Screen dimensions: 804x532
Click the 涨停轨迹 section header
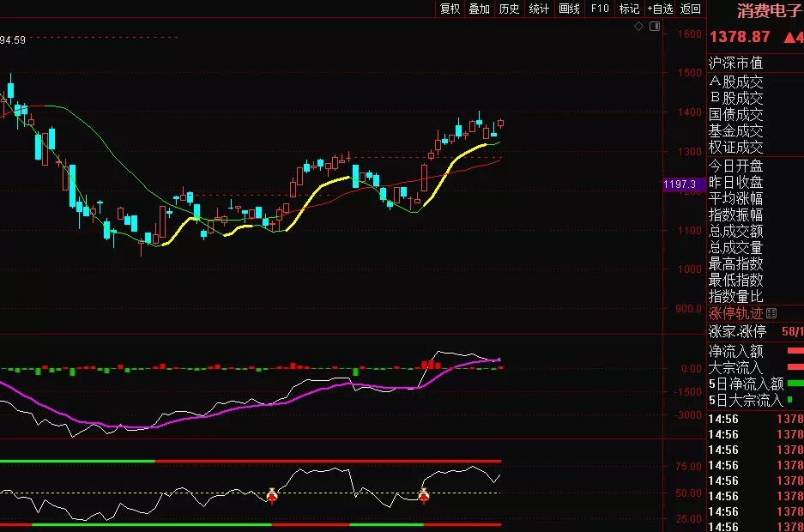pos(735,314)
